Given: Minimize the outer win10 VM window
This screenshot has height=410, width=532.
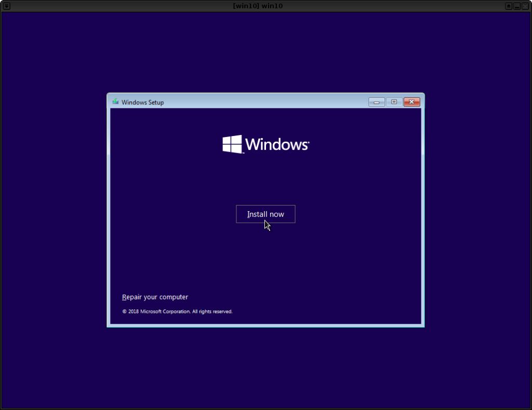Looking at the screenshot, I should [517, 6].
